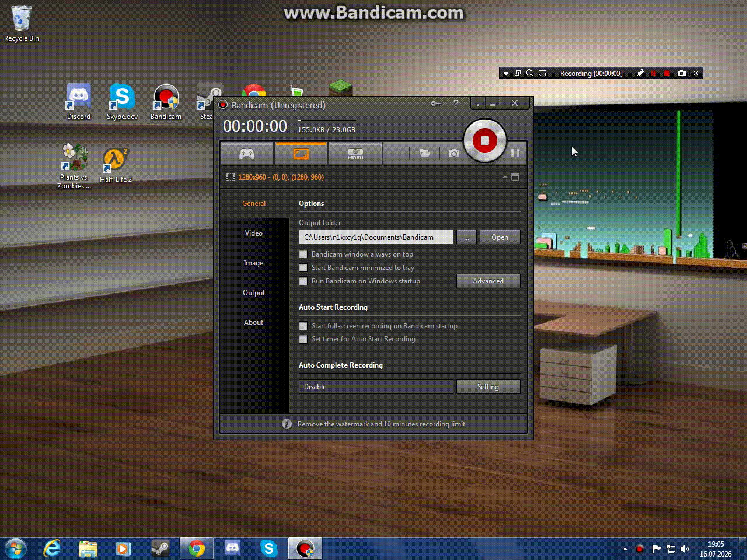Switch to the About tab
Viewport: 747px width, 560px height.
click(254, 323)
